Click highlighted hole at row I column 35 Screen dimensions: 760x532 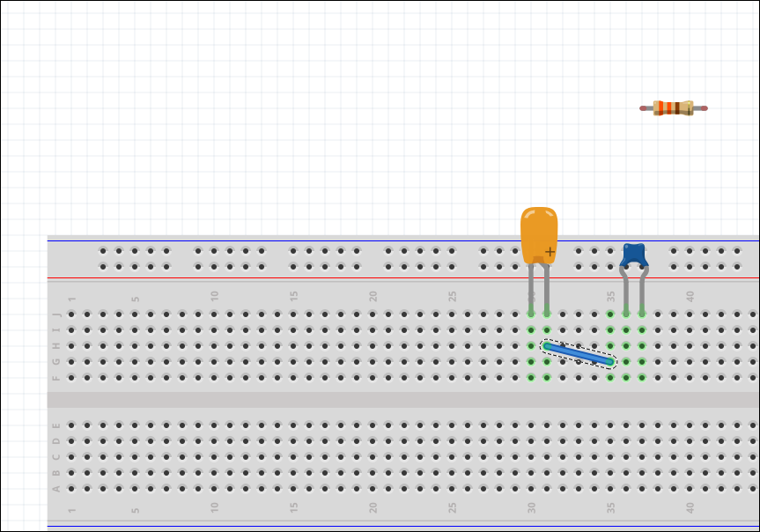pos(610,330)
